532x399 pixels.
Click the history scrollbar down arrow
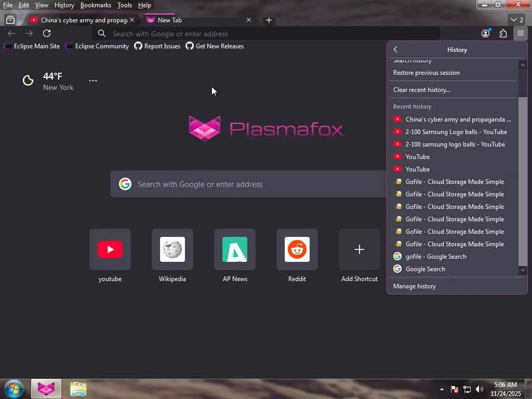pyautogui.click(x=523, y=270)
